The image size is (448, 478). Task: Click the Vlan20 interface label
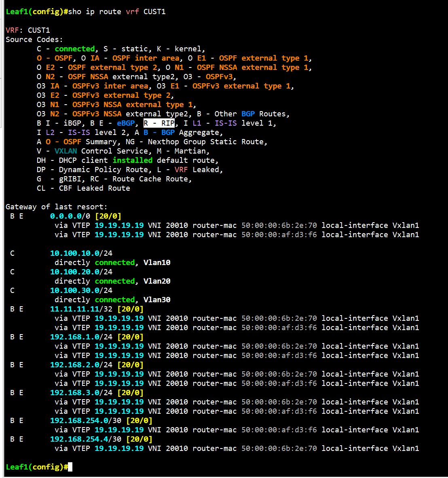(157, 281)
